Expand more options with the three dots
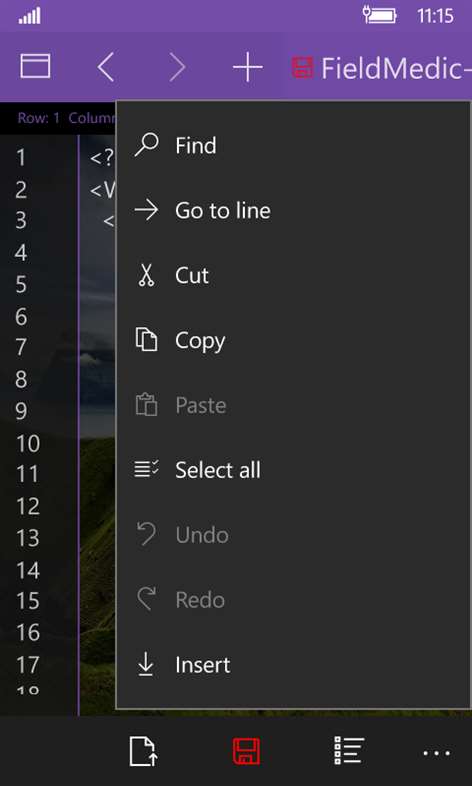This screenshot has width=472, height=786. (x=436, y=753)
